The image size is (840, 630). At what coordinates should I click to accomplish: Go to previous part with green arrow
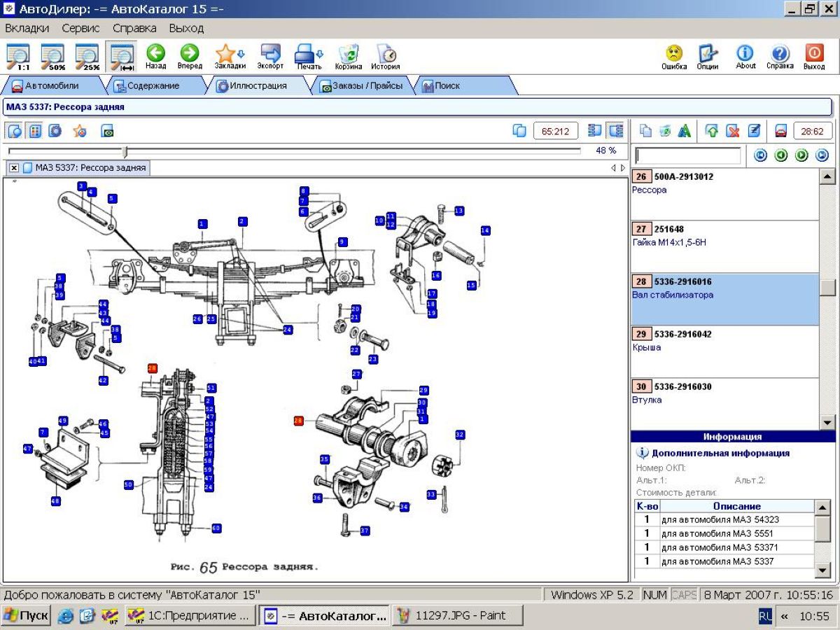(781, 155)
